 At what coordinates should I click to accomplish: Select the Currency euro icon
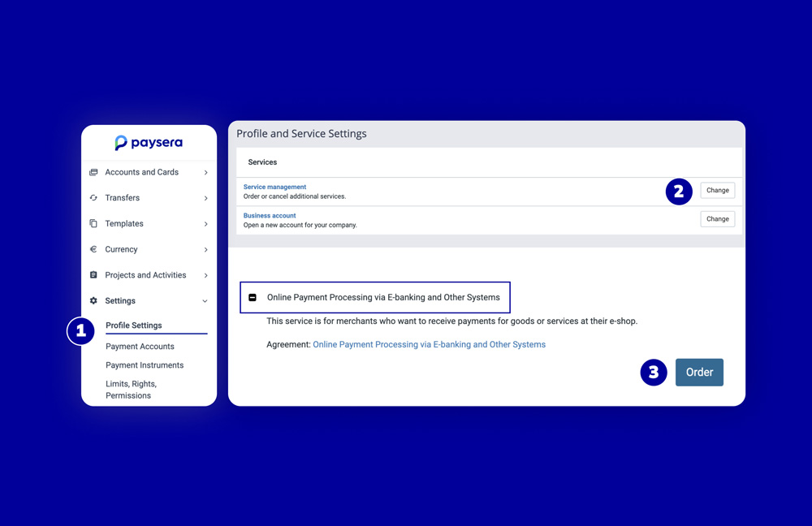coord(94,249)
